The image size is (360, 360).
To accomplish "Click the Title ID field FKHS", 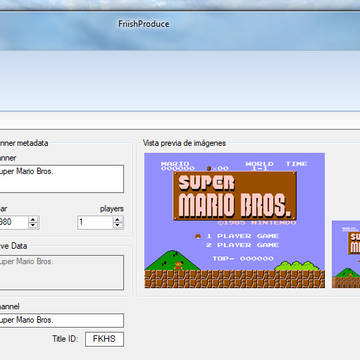I will (x=104, y=339).
